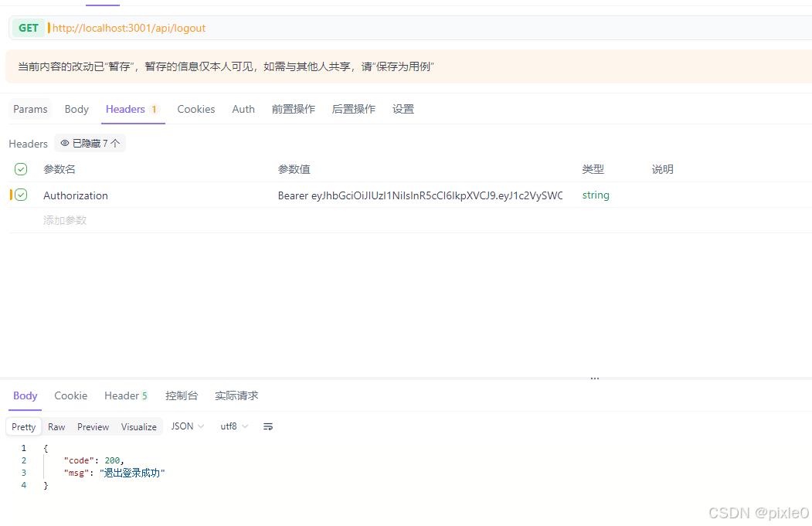This screenshot has width=812, height=526.
Task: Open the JSON format dropdown
Action: (186, 426)
